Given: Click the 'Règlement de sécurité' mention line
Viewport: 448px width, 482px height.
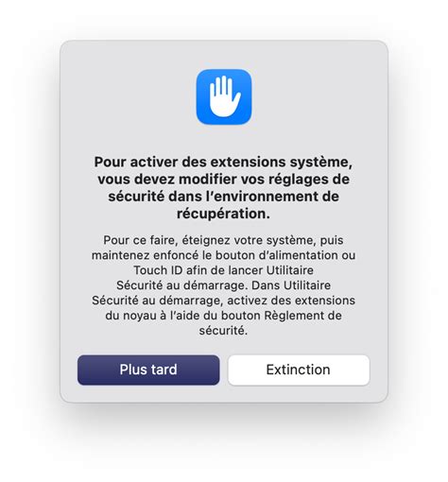Looking at the screenshot, I should click(223, 316).
